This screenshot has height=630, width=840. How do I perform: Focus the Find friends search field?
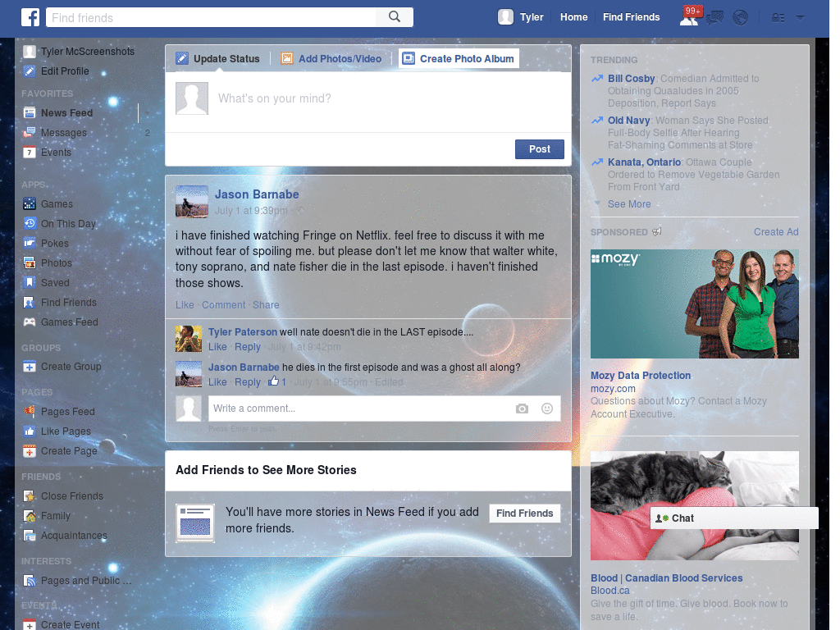click(211, 17)
